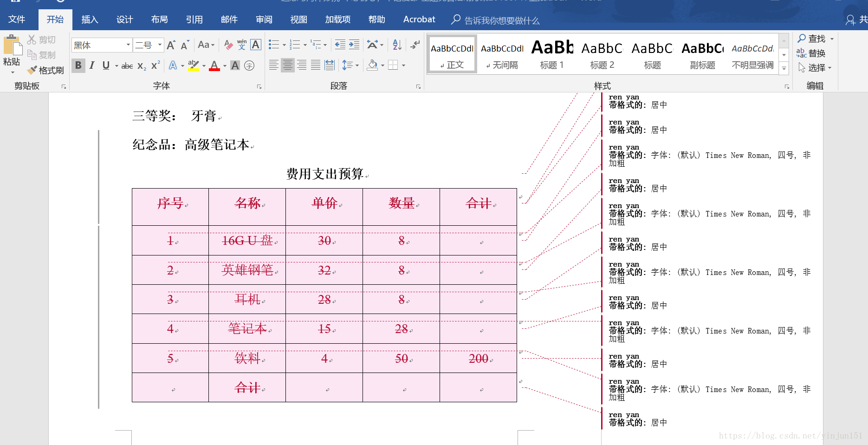The height and width of the screenshot is (445, 868).
Task: Increase font size with the grow-font icon
Action: tap(171, 45)
